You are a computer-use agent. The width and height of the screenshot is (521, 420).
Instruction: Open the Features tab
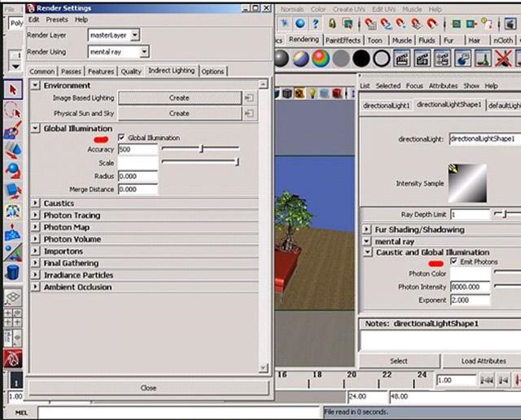101,71
